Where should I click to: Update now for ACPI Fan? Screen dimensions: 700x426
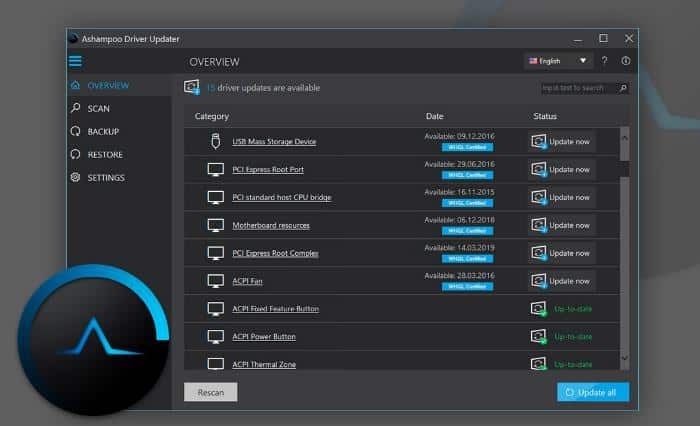(562, 281)
